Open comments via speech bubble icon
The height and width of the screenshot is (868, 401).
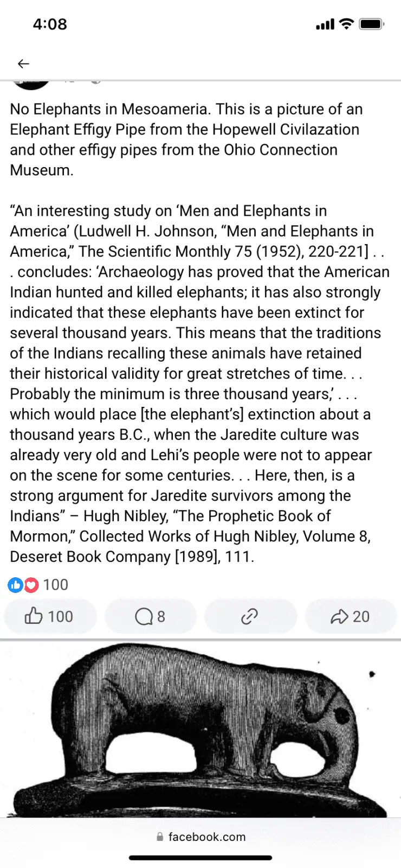click(150, 616)
